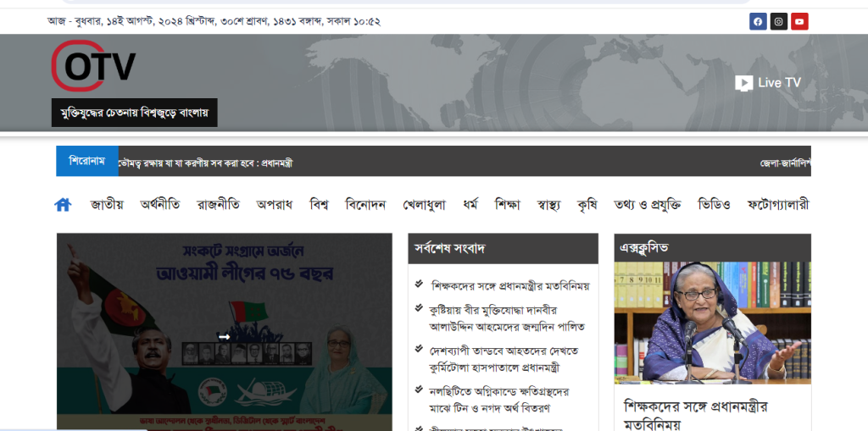Click the home icon in navigation

(x=63, y=205)
